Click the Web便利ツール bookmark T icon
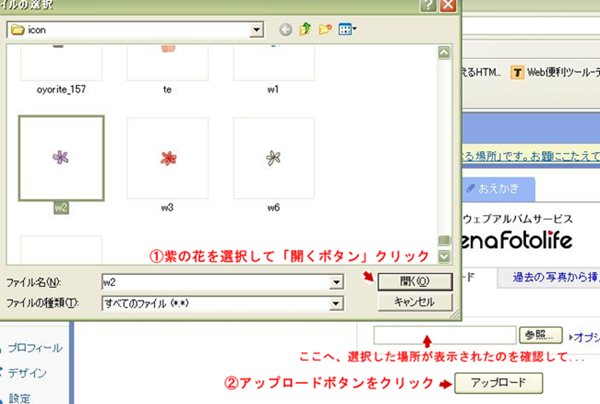The image size is (600, 404). point(517,72)
